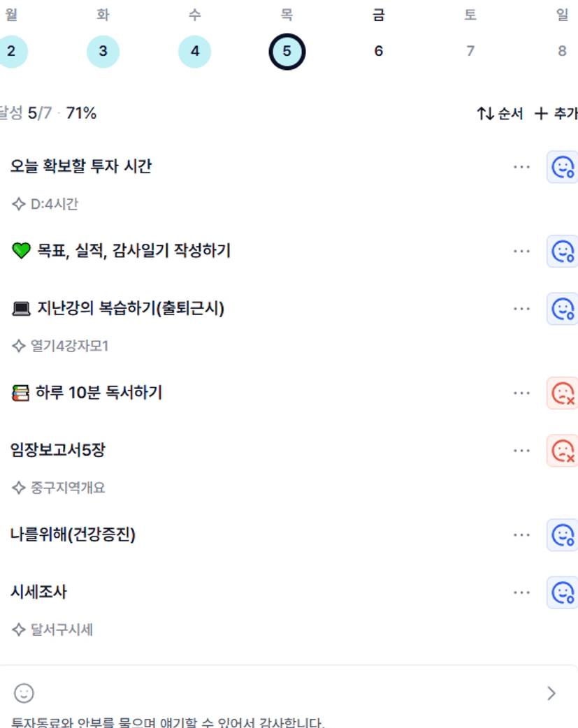Click the smiley emoji icon in note box
The width and height of the screenshot is (578, 728).
24,693
